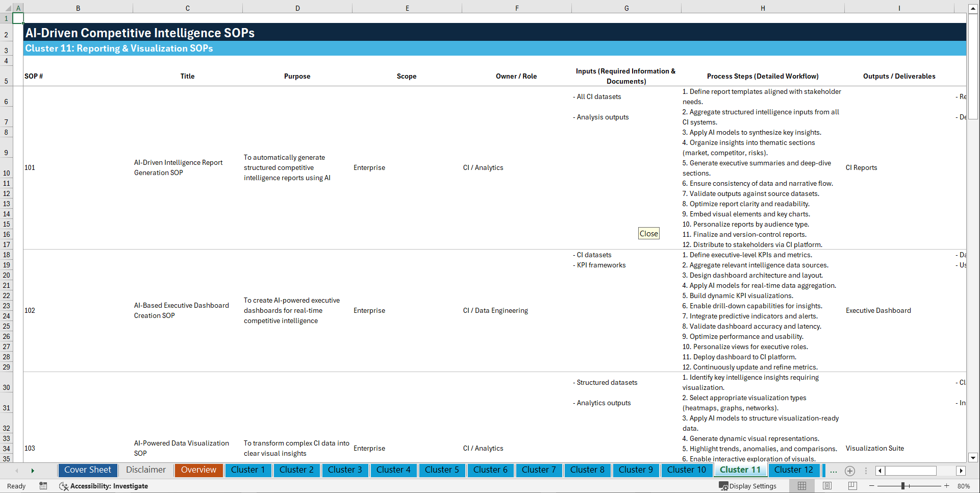The image size is (980, 493).
Task: Switch to Normal view in status bar
Action: (x=802, y=486)
